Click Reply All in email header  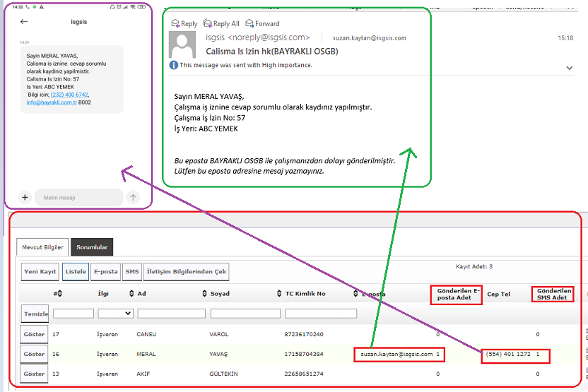click(x=221, y=23)
